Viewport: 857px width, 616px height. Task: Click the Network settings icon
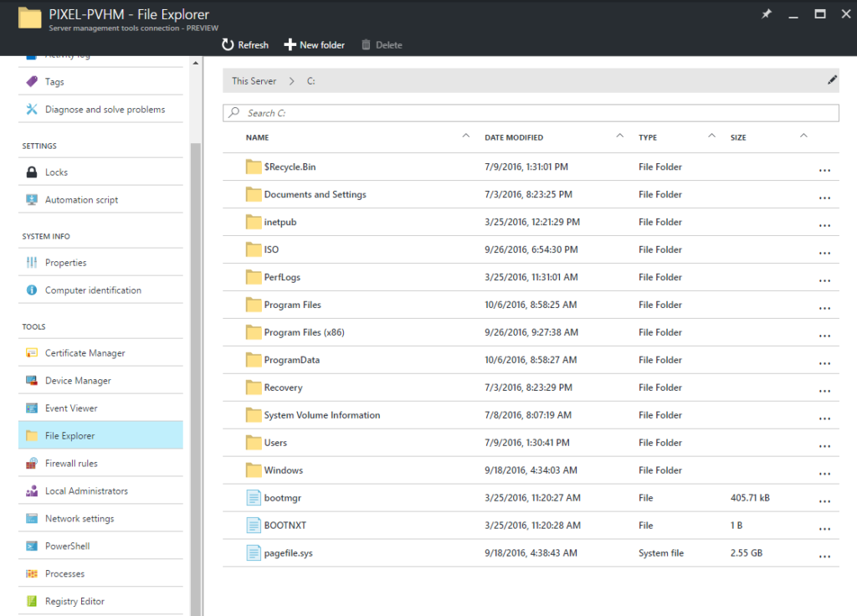32,519
